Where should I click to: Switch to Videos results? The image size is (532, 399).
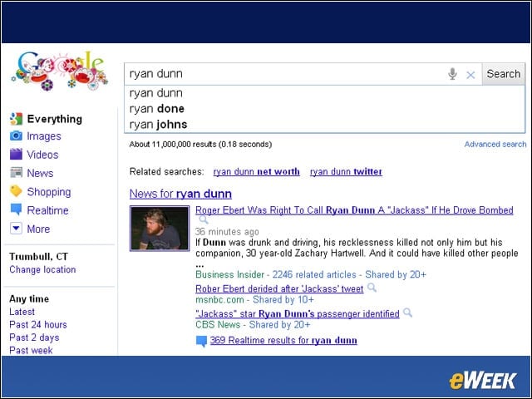[x=42, y=155]
